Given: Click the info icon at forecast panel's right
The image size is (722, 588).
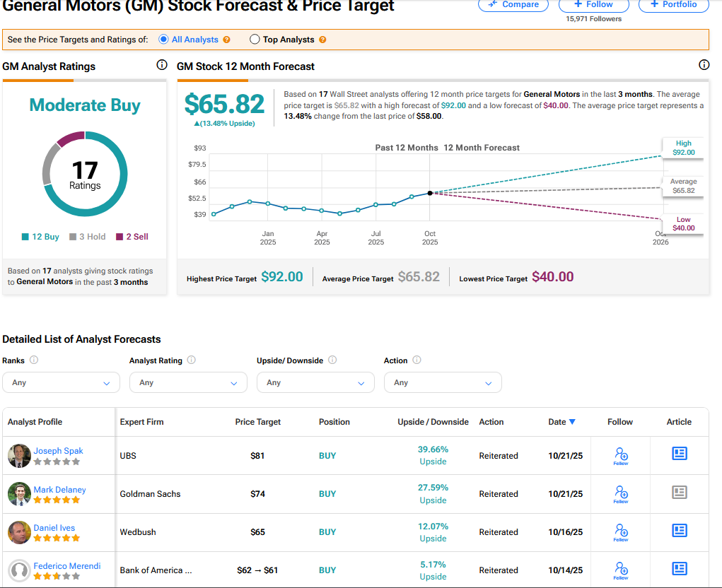Looking at the screenshot, I should [x=704, y=65].
